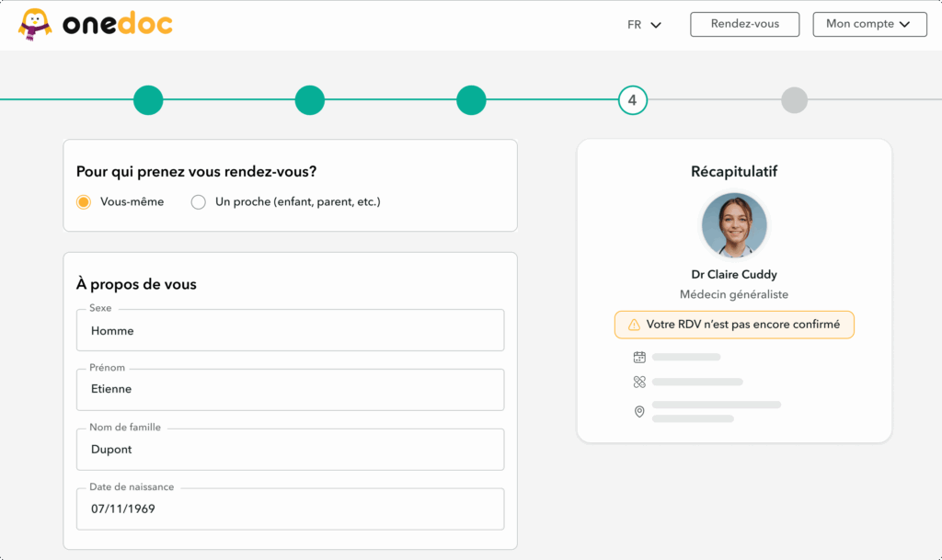Click the bandage icon in Récapitulatif
The image size is (942, 560).
[x=639, y=382]
